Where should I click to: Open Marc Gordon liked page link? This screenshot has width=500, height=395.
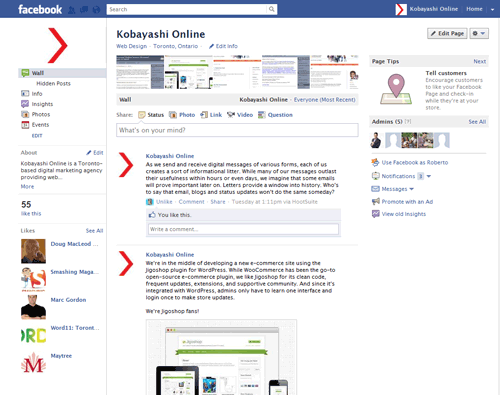point(68,300)
